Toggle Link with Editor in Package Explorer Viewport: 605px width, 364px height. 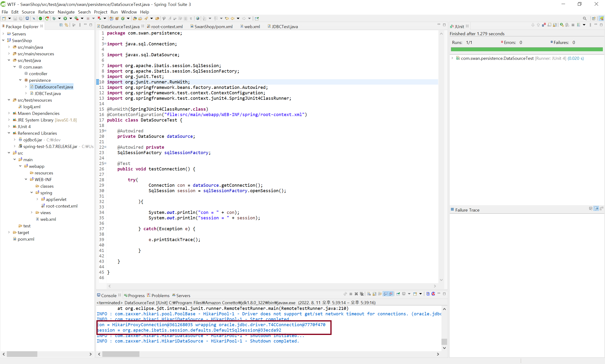coord(66,25)
